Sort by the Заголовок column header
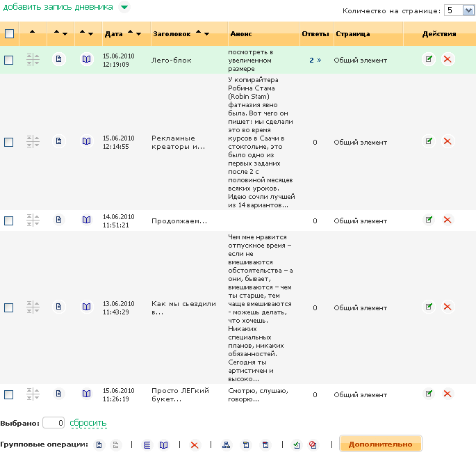The height and width of the screenshot is (457, 476). click(171, 33)
